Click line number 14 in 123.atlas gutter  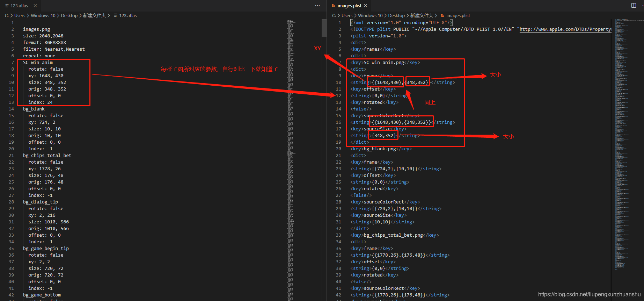click(x=11, y=109)
